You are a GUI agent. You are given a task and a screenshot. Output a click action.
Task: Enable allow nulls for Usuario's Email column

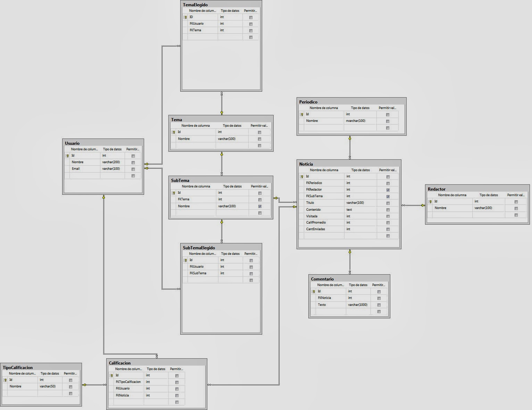[x=132, y=169]
